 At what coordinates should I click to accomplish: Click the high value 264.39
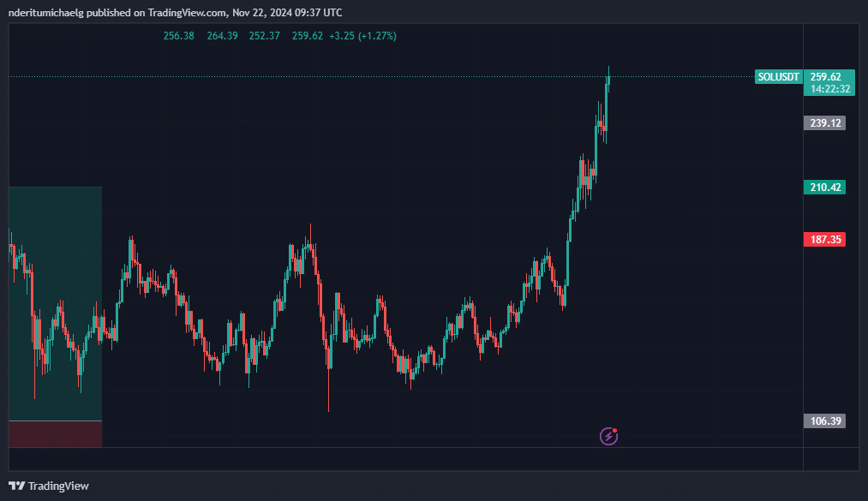coord(222,36)
